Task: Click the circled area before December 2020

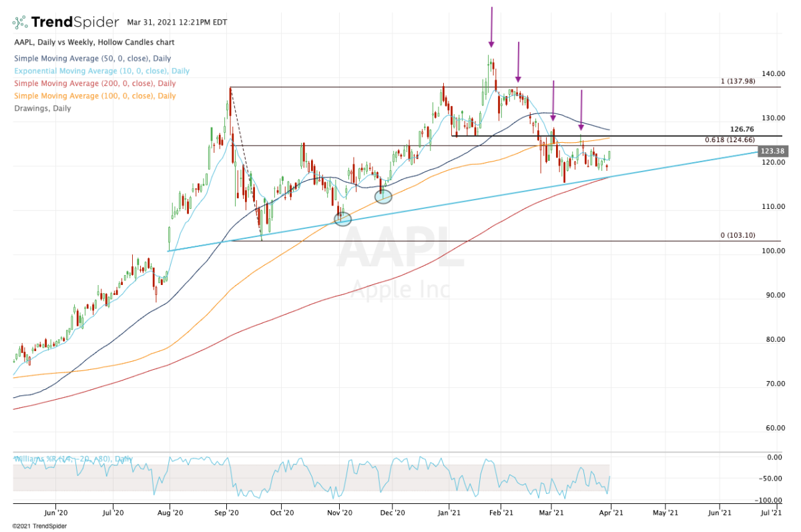Action: [383, 196]
